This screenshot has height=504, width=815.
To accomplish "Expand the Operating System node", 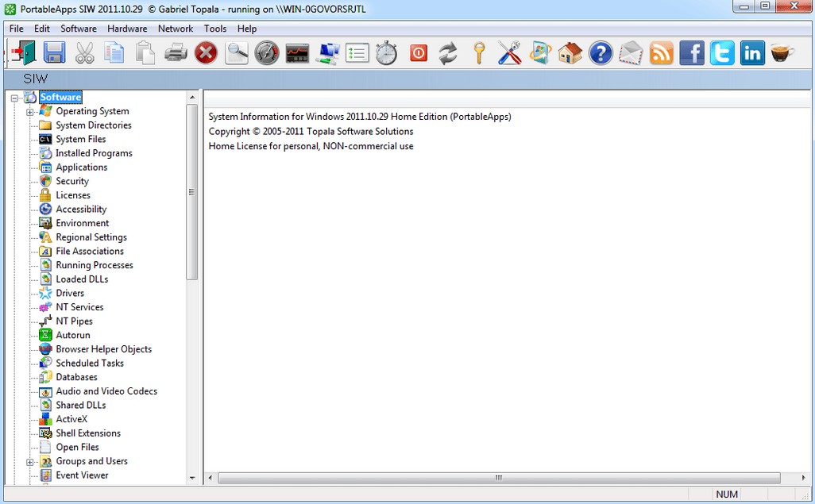I will click(x=29, y=112).
